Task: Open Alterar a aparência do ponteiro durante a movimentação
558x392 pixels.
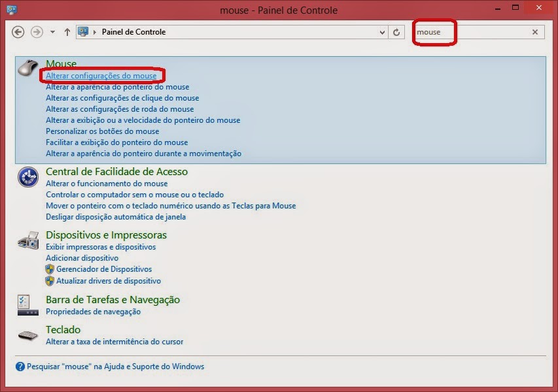Action: pos(143,154)
